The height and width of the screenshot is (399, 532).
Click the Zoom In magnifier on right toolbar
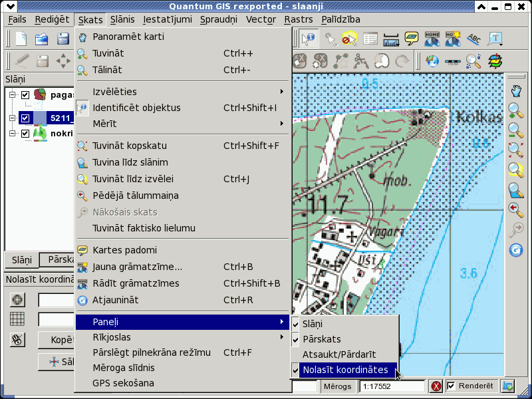pos(516,110)
